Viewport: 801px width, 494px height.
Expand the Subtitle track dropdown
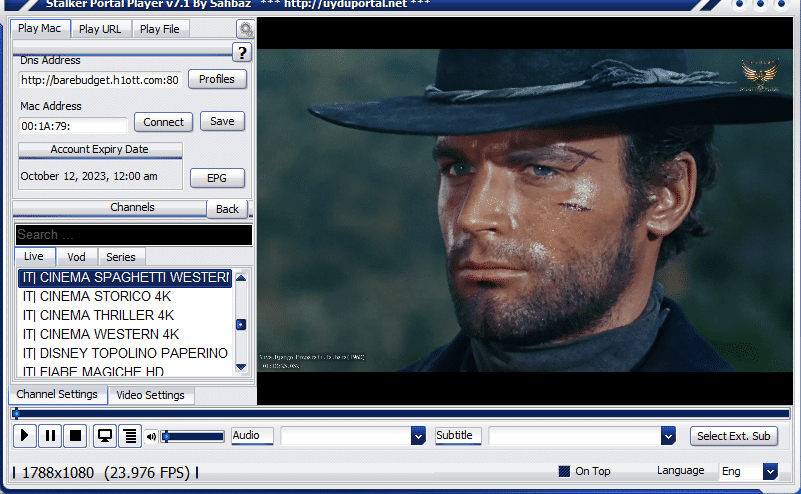pos(668,436)
